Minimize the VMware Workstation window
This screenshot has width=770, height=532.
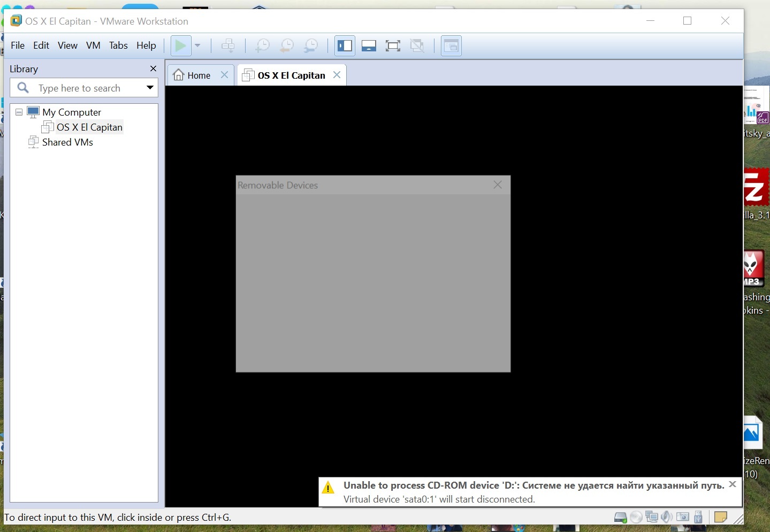click(x=651, y=21)
